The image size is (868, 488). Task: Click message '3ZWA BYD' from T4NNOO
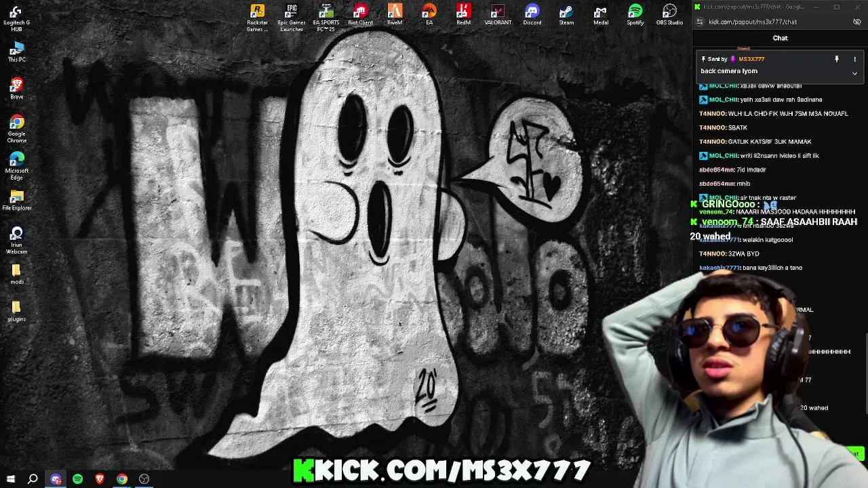[743, 253]
